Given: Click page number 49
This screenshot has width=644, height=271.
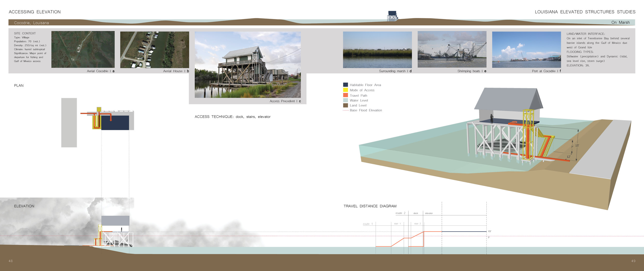Looking at the screenshot, I should click(633, 261).
